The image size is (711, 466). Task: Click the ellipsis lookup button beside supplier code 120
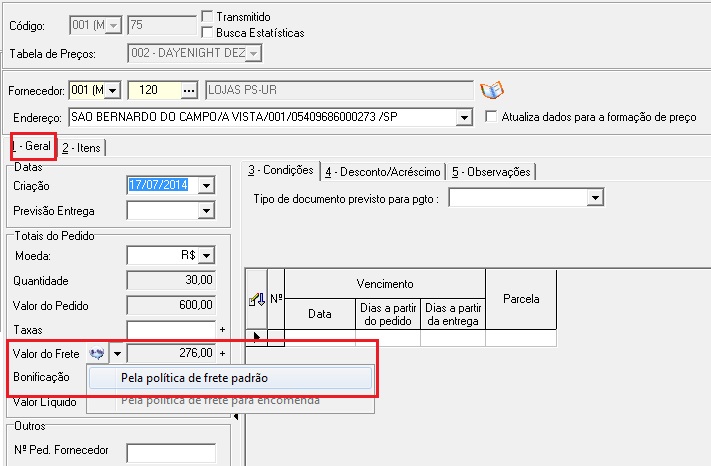coord(189,91)
